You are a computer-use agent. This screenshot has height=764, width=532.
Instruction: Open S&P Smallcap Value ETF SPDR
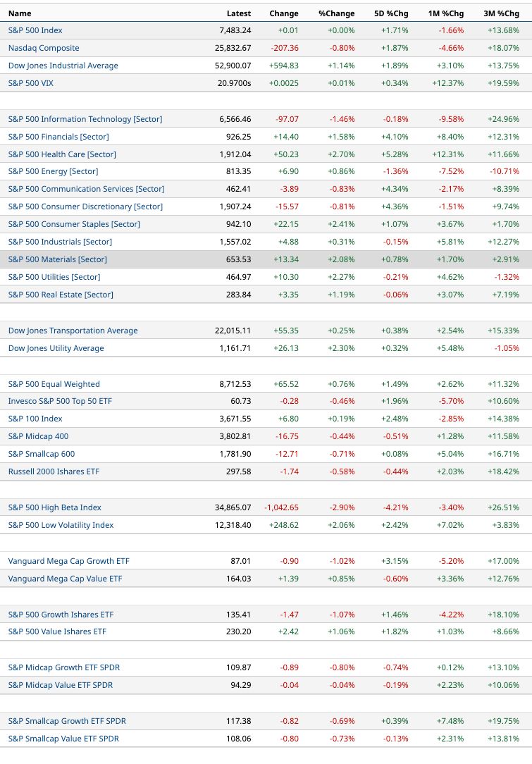pyautogui.click(x=63, y=738)
